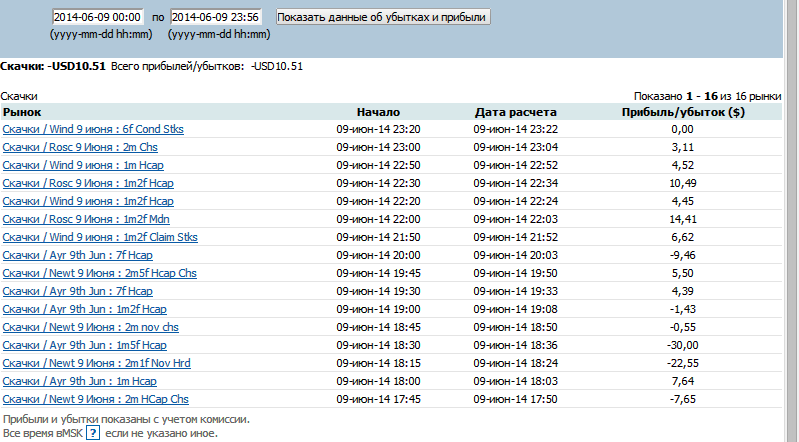Open the Ayr 7f Hcap market starting 20:00
The height and width of the screenshot is (442, 799).
[77, 255]
